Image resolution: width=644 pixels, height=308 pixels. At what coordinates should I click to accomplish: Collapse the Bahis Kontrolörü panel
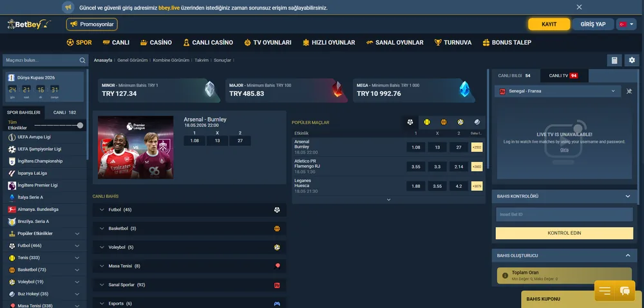[x=627, y=197]
